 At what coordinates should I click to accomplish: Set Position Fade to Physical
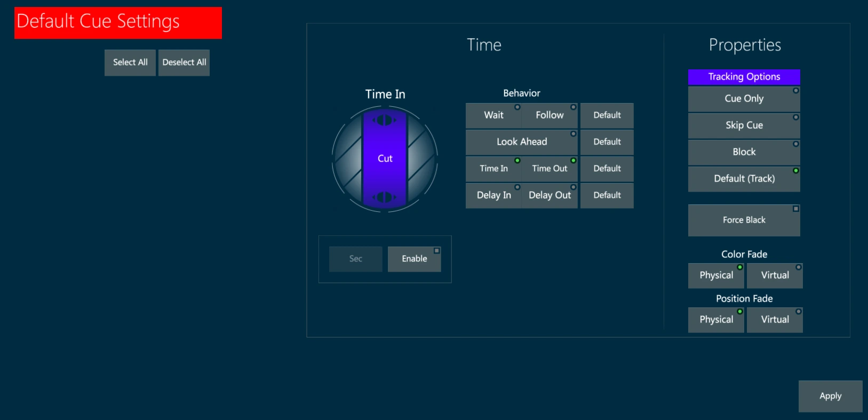[x=716, y=320]
